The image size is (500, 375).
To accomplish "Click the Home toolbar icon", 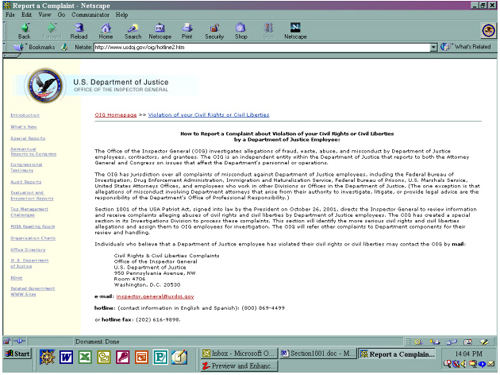I will pos(106,31).
